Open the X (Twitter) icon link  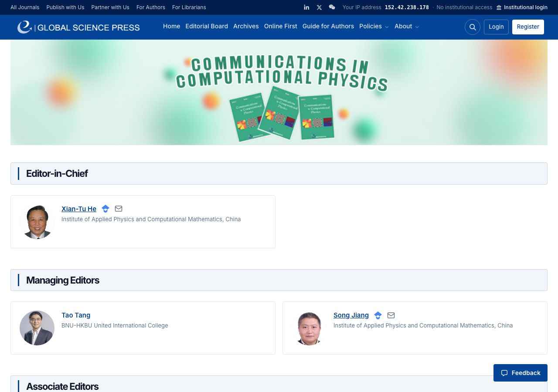click(319, 7)
